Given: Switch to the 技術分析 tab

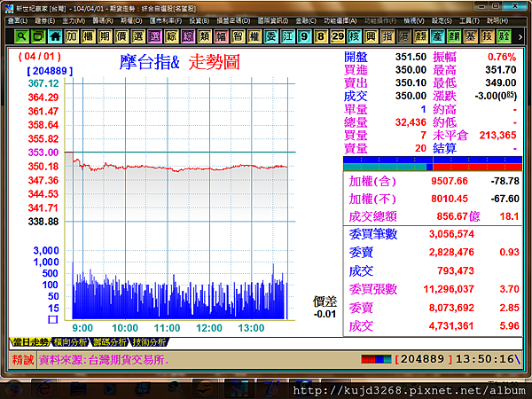Looking at the screenshot, I should [149, 342].
